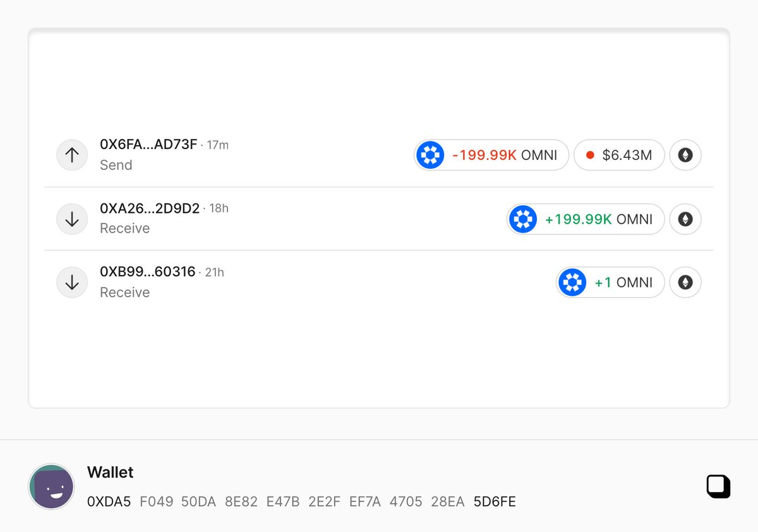Click the Ethereum icon beside the +1 OMNI entry
758x532 pixels.
[x=685, y=282]
